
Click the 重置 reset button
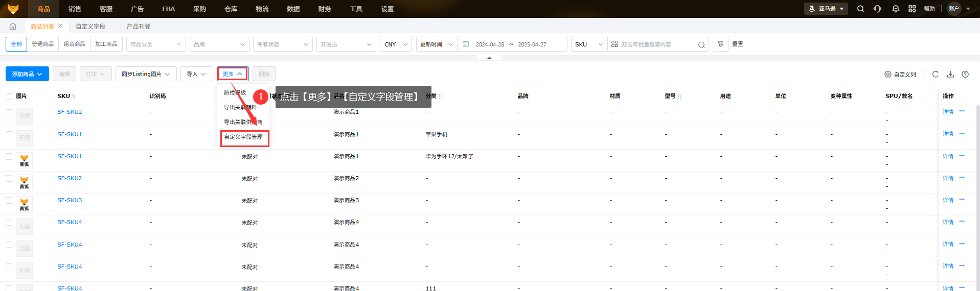point(738,44)
